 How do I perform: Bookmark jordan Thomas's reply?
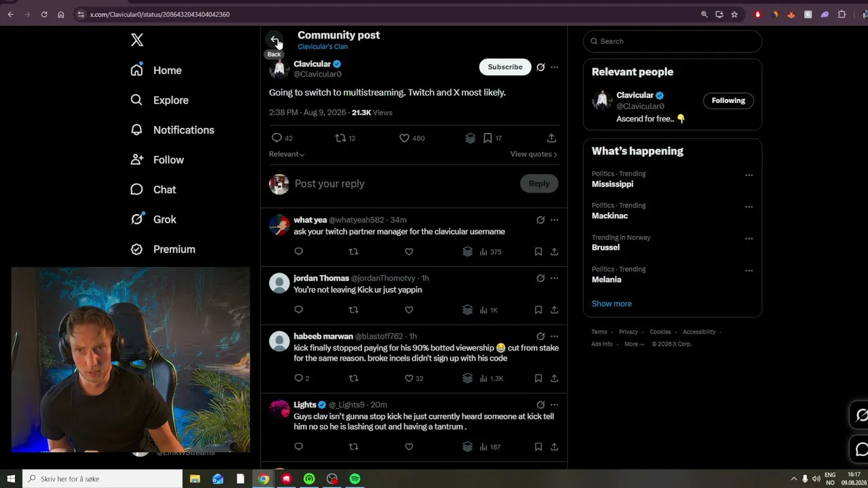(538, 310)
